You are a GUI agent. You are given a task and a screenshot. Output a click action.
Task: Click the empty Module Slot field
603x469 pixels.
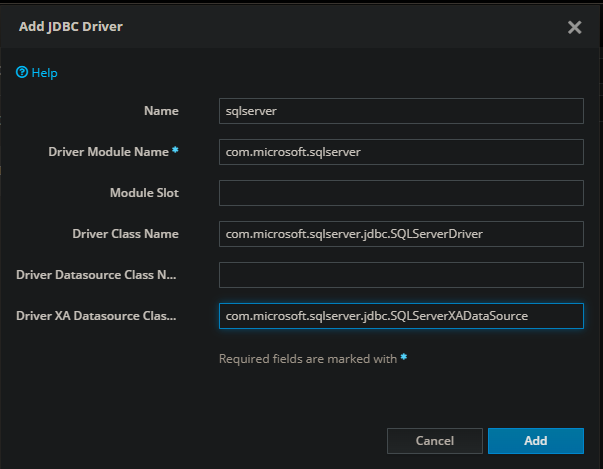pos(400,193)
